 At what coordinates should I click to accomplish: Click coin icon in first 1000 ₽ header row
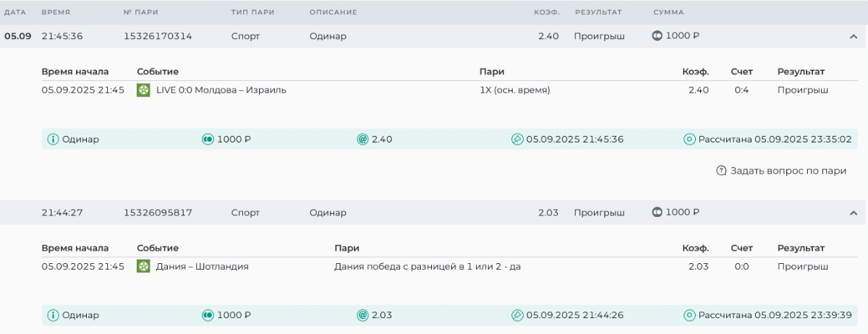[658, 36]
